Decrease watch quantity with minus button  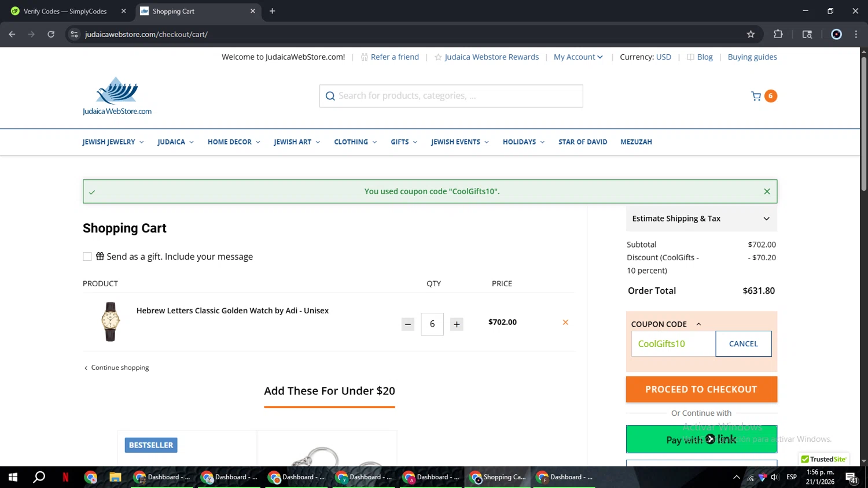point(408,324)
